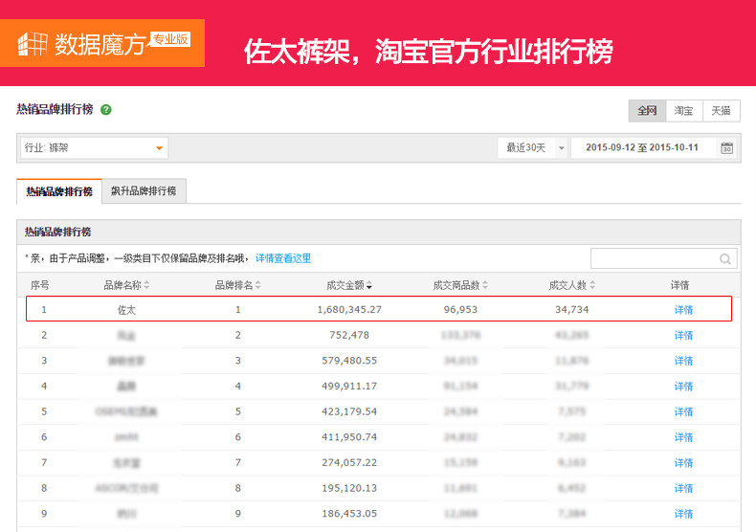Click amount 423,179.54

tap(349, 411)
